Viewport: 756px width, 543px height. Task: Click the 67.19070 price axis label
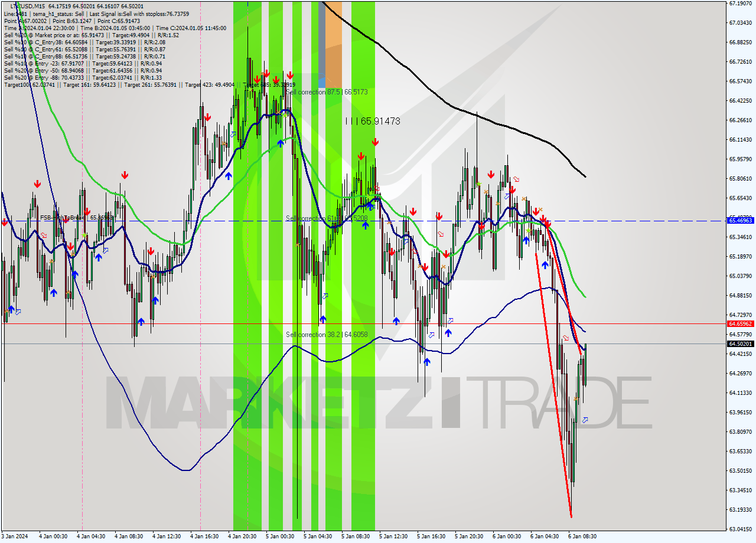[741, 4]
